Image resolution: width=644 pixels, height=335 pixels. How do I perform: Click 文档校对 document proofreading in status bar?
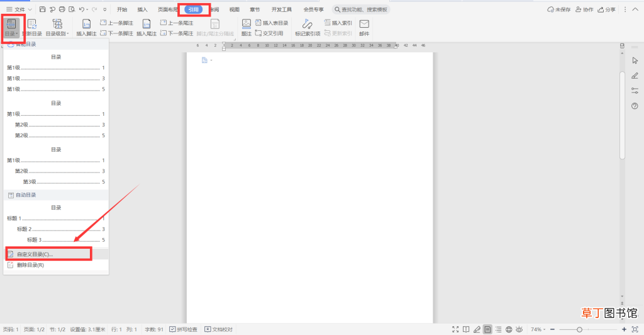218,329
